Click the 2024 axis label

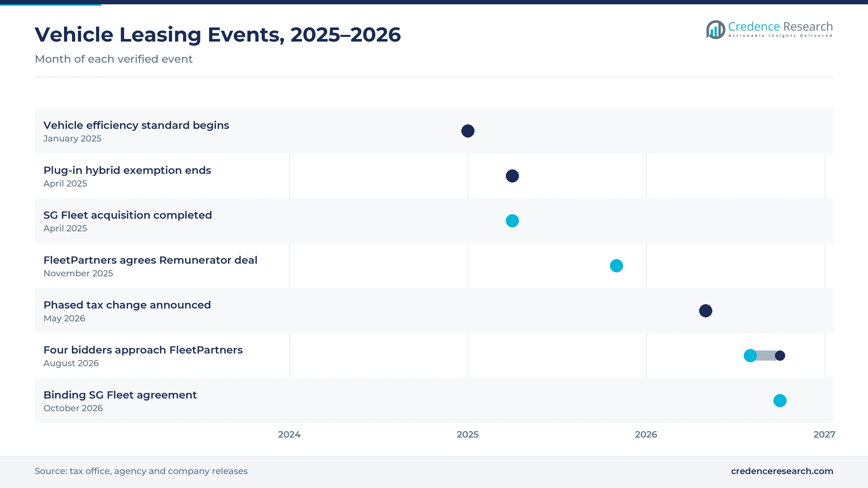289,435
